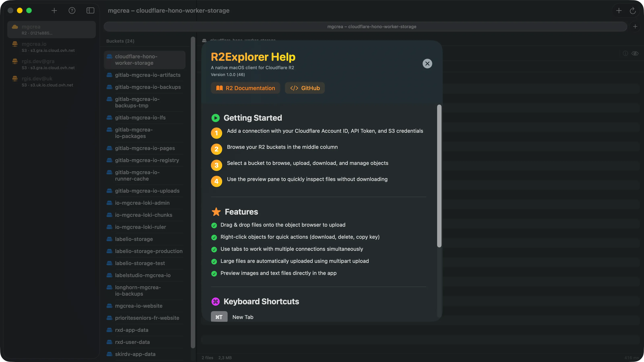Screen dimensions: 644x362
Task: Click the refresh icon in title bar
Action: 633,10
